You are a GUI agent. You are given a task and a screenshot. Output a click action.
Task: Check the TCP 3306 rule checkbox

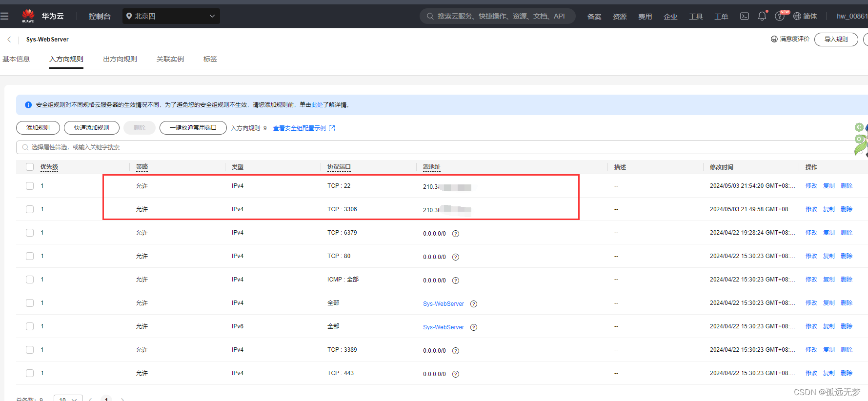[30, 209]
